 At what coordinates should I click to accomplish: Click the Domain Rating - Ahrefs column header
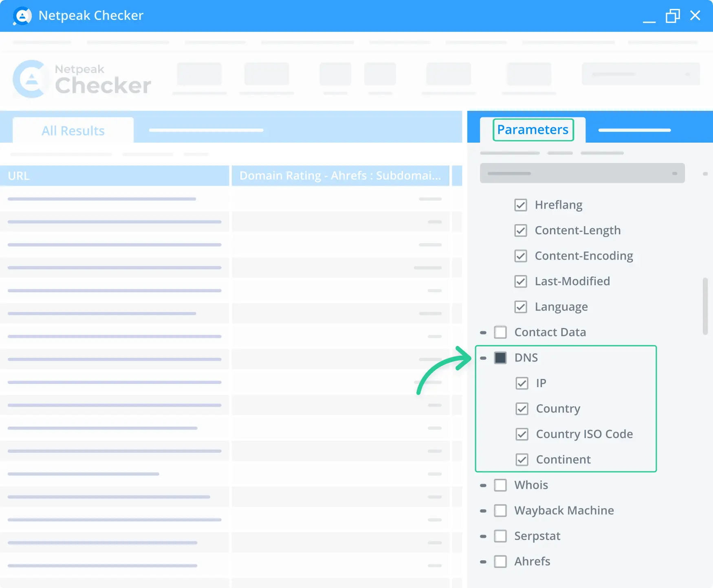click(340, 176)
